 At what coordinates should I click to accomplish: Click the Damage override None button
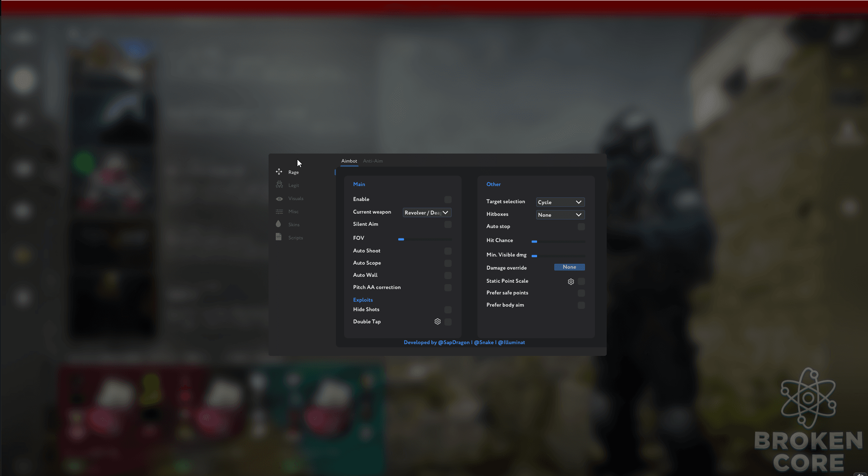570,267
